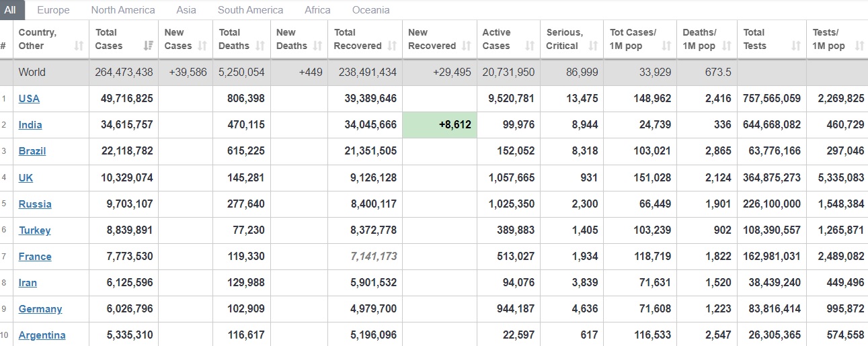Sort by Total Tests arrow icon
Image resolution: width=868 pixels, height=346 pixels.
click(x=796, y=46)
